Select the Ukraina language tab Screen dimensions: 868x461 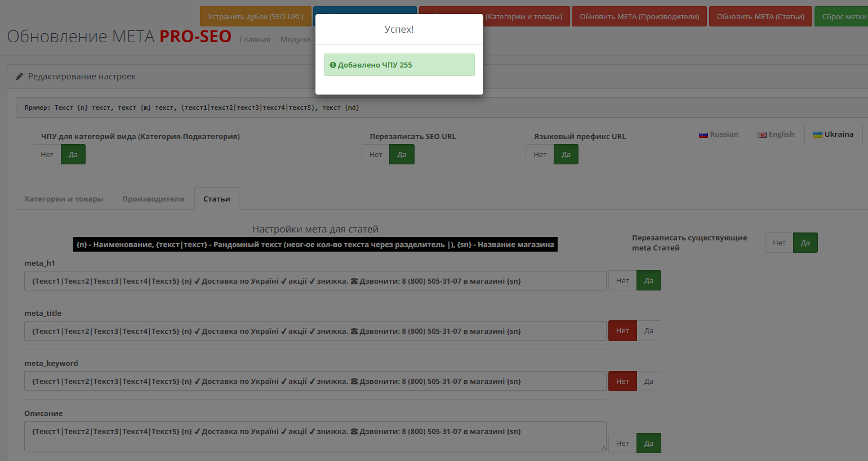pyautogui.click(x=833, y=135)
